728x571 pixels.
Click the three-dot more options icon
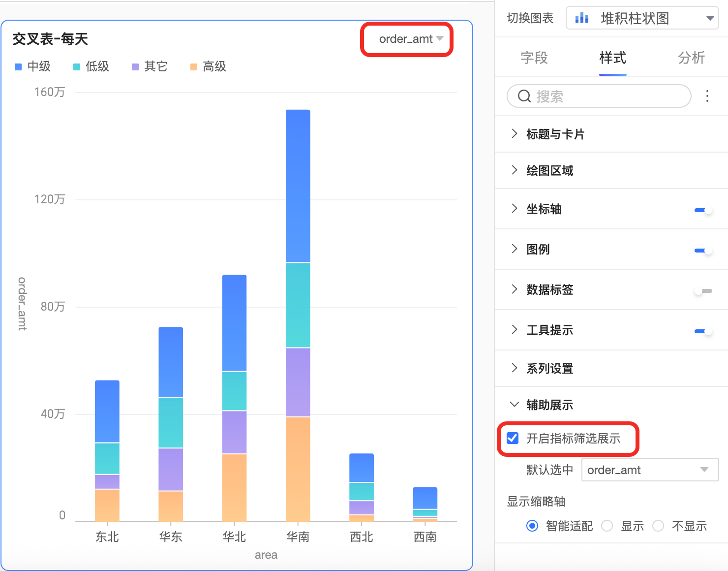tap(707, 96)
